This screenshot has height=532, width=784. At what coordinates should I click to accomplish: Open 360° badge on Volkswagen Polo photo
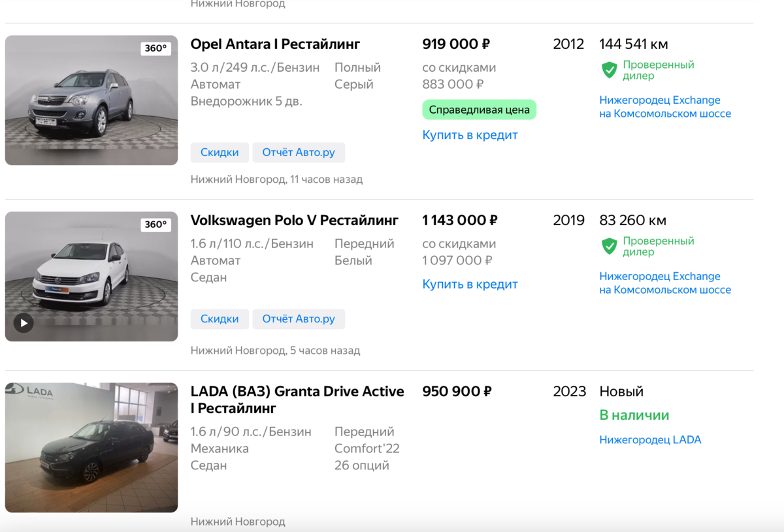click(x=156, y=225)
